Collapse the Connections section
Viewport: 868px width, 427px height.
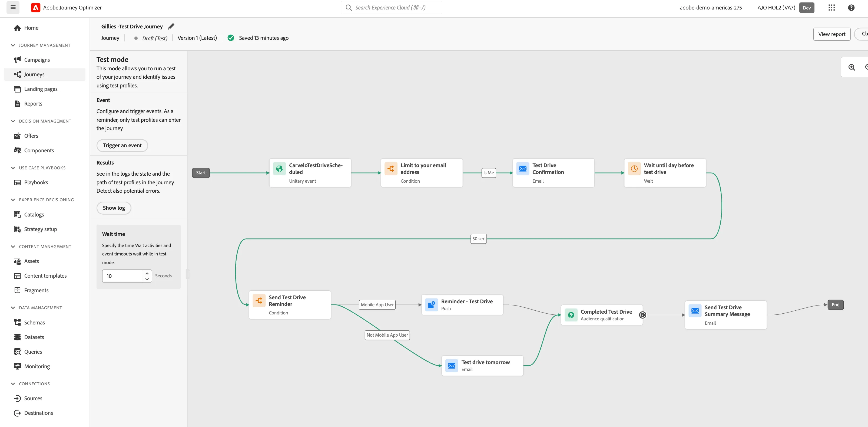13,384
